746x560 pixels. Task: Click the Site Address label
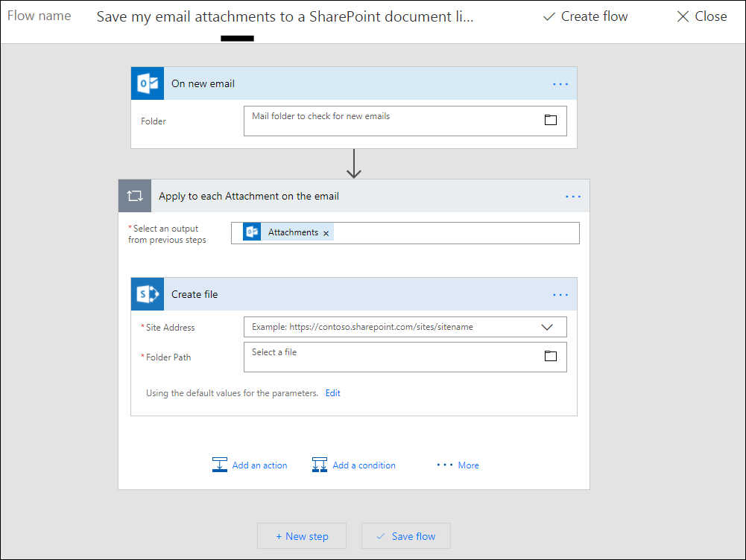170,328
